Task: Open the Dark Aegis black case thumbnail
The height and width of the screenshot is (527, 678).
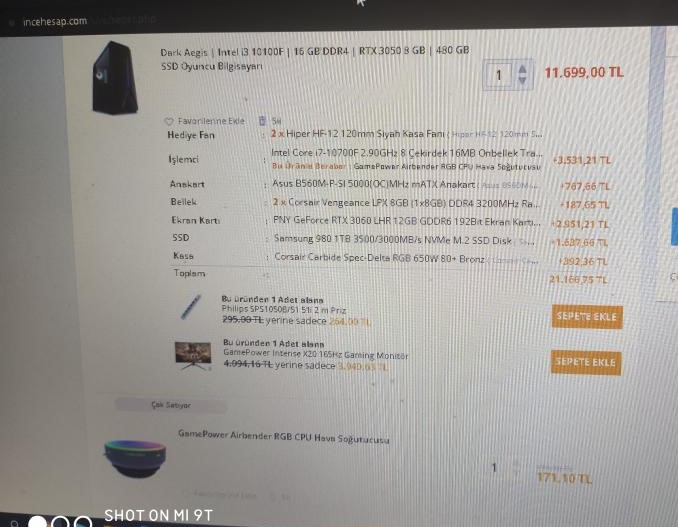Action: pos(115,78)
